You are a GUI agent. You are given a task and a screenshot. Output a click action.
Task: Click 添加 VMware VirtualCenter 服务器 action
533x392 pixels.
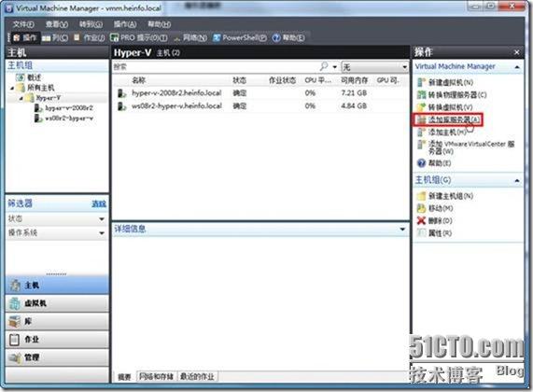466,147
